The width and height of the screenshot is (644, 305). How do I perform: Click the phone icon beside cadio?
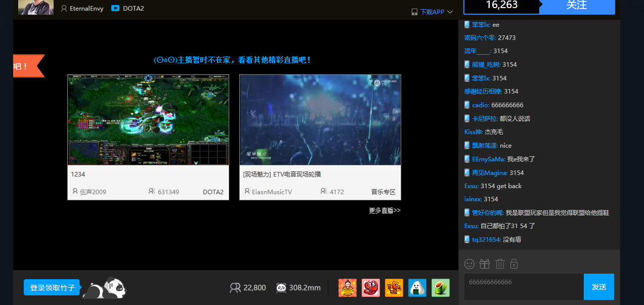[x=467, y=105]
